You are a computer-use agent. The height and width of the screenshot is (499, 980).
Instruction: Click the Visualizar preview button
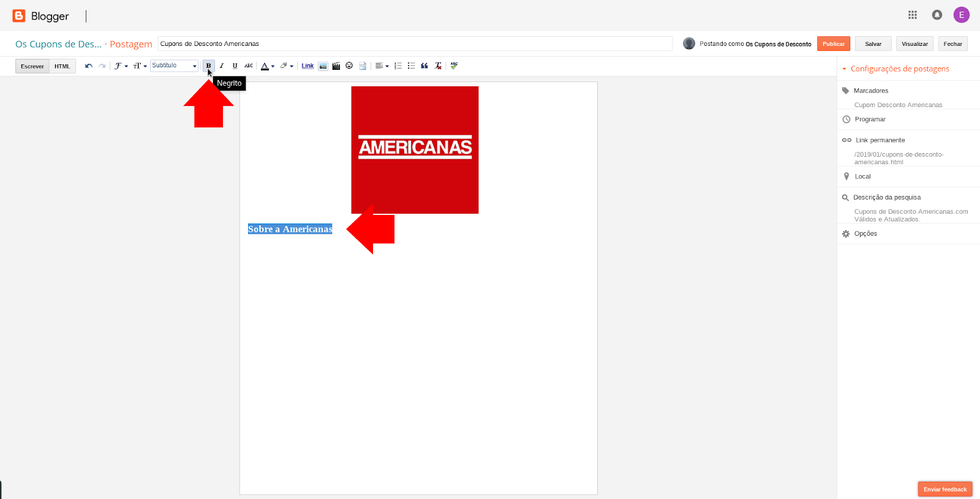(915, 43)
